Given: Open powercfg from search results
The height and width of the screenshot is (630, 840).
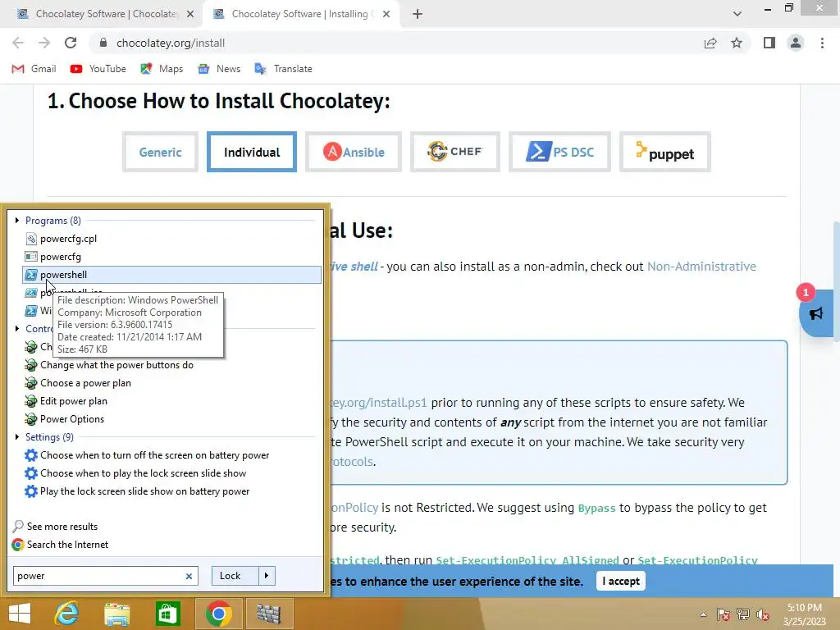Looking at the screenshot, I should (x=61, y=257).
